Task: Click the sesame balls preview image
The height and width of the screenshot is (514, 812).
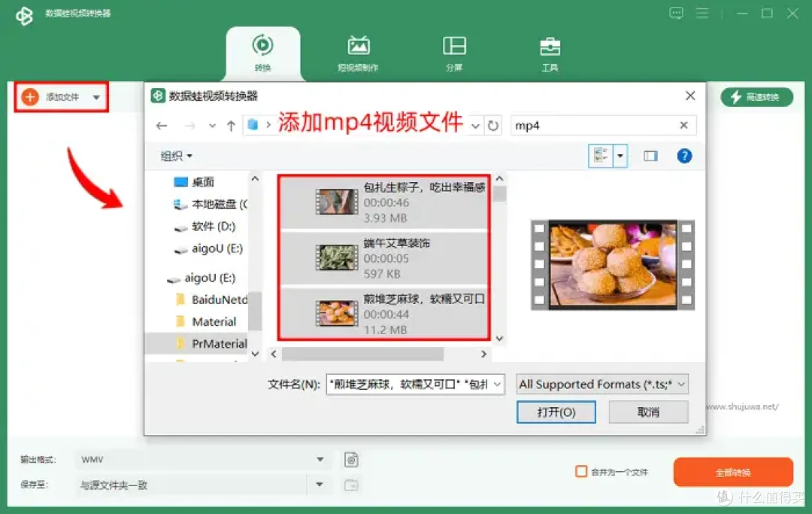Action: [x=613, y=265]
